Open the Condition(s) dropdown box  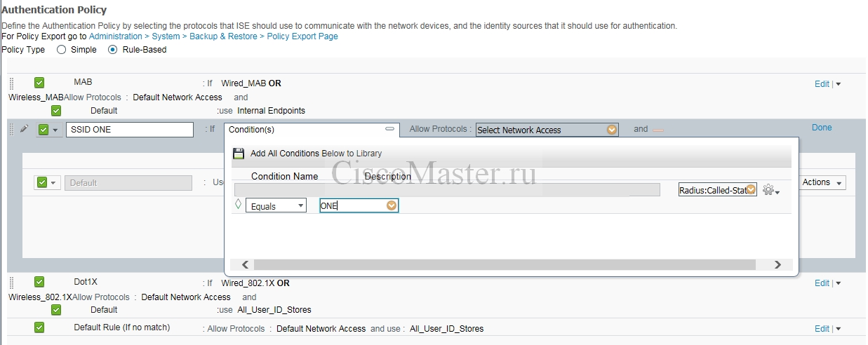click(x=312, y=130)
